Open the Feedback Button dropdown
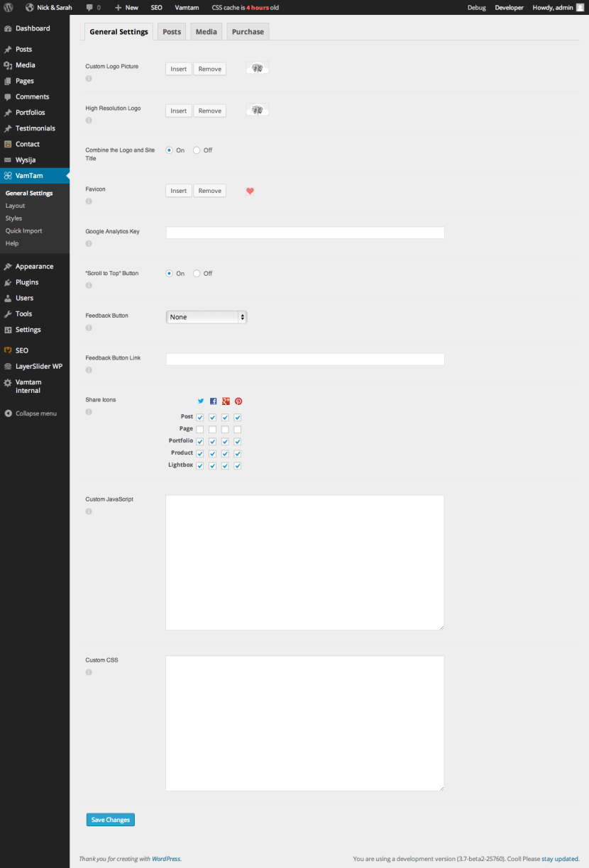 click(207, 317)
